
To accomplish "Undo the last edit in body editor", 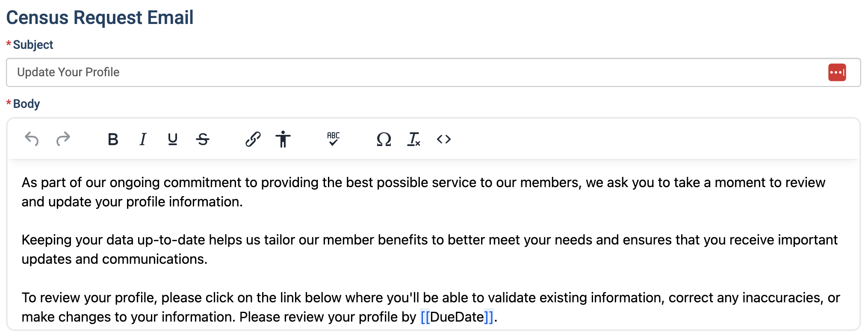I will click(x=32, y=139).
